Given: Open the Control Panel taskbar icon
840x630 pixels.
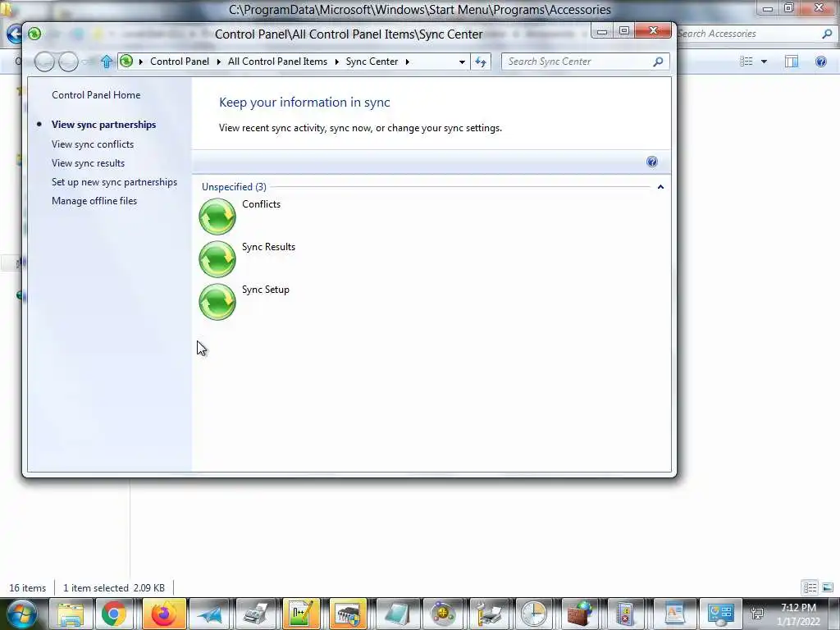Looking at the screenshot, I should (x=720, y=614).
